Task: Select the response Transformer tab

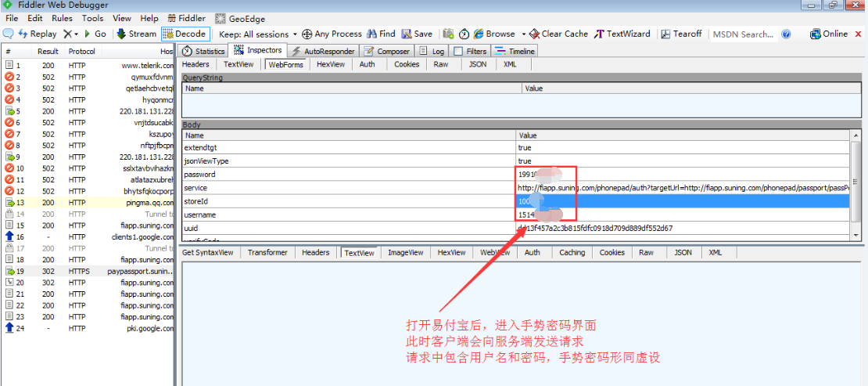Action: (268, 252)
